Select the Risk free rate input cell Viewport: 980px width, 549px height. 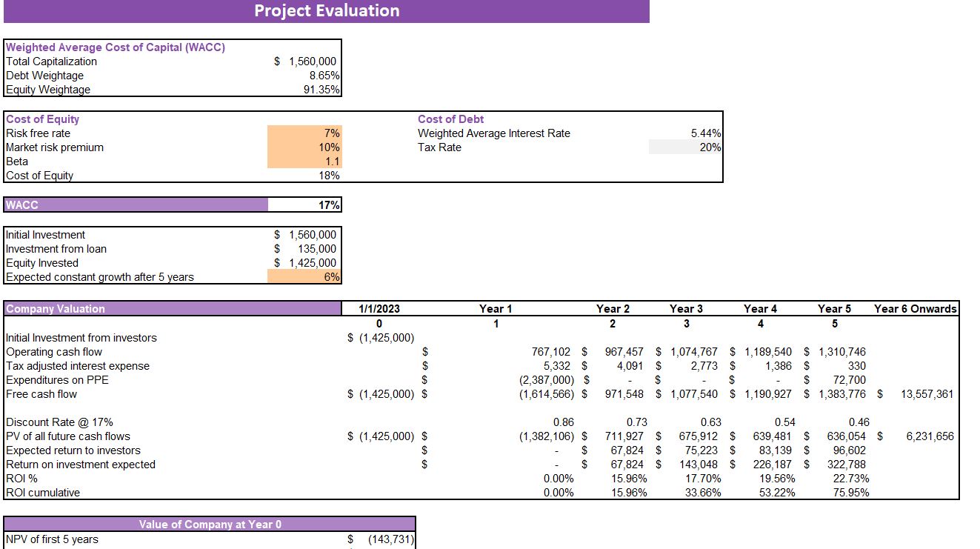305,133
